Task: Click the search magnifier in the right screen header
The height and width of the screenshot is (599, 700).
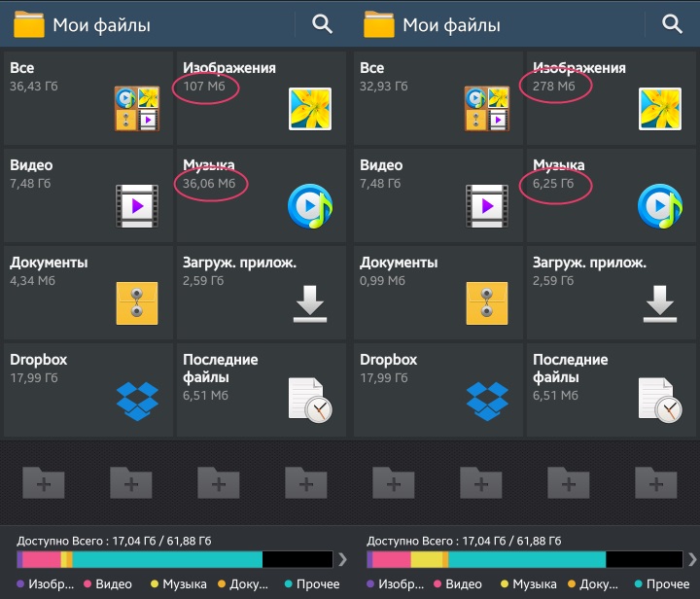Action: click(672, 24)
